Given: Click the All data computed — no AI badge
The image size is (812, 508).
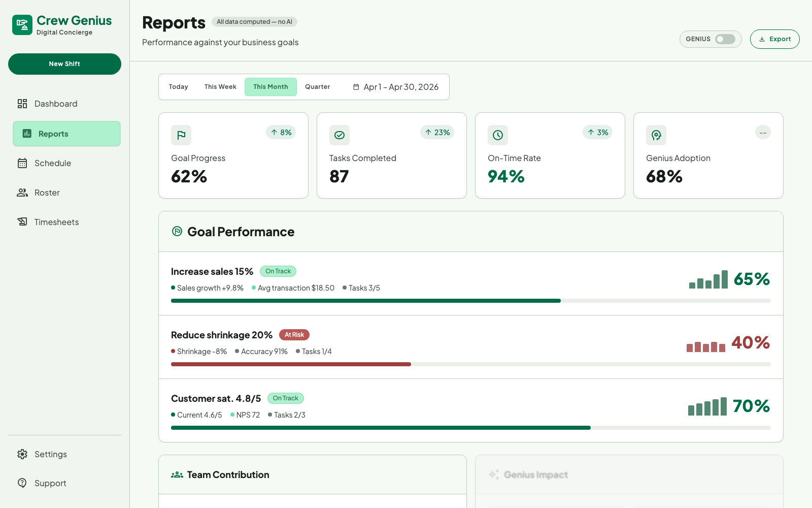Looking at the screenshot, I should 254,22.
